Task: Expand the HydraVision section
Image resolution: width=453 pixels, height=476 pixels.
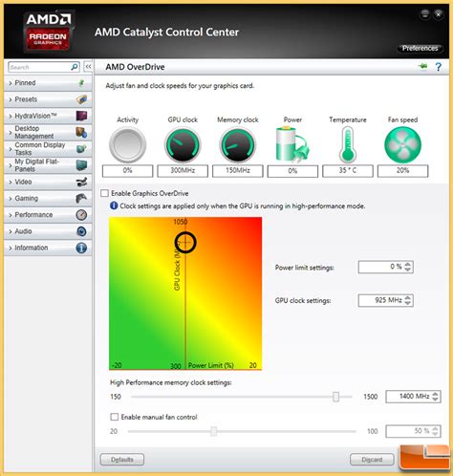Action: (x=48, y=116)
